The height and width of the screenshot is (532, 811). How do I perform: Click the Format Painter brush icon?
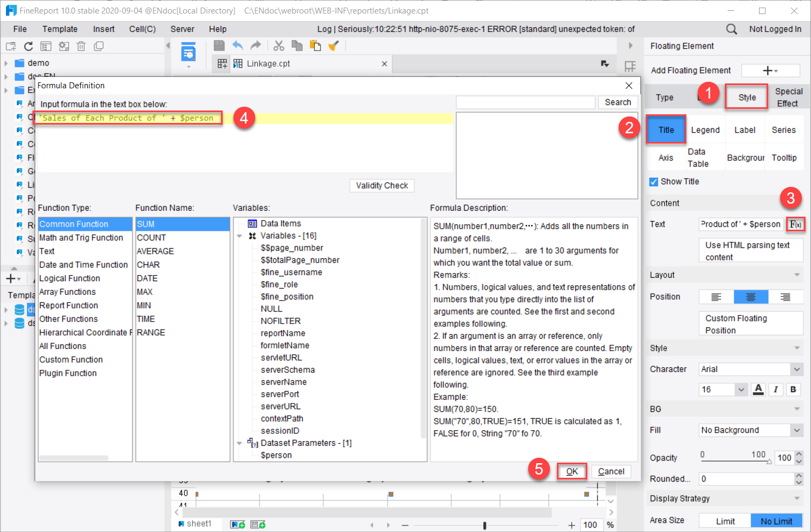click(x=334, y=46)
